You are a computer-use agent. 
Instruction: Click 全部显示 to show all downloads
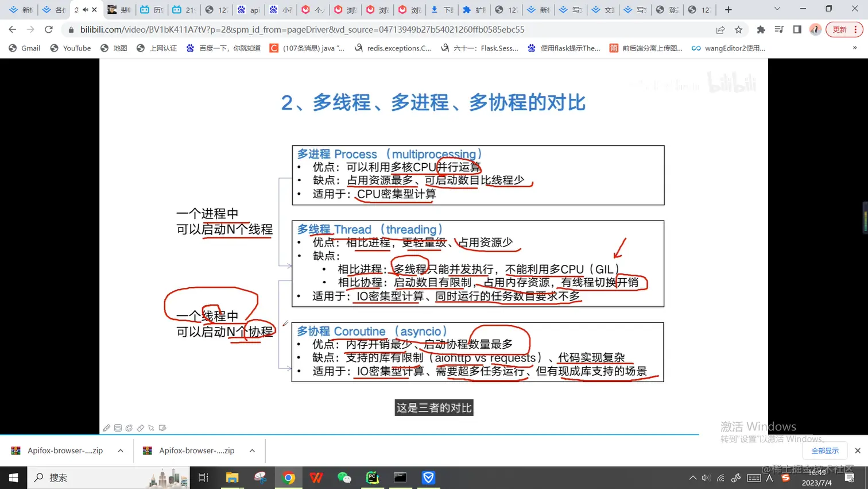pos(825,451)
